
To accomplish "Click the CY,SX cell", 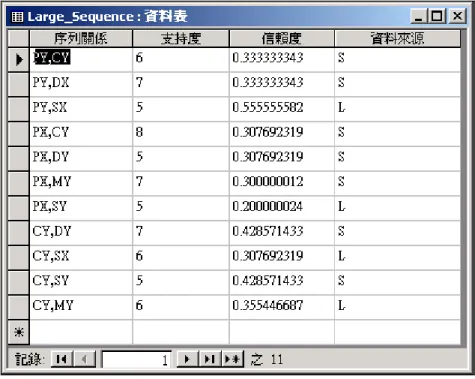I will [81, 258].
